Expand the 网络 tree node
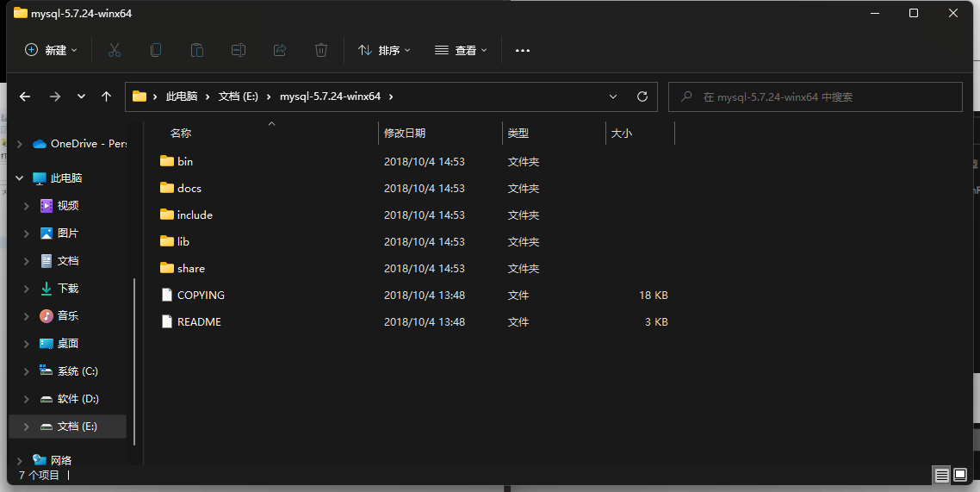This screenshot has width=980, height=492. pos(19,461)
